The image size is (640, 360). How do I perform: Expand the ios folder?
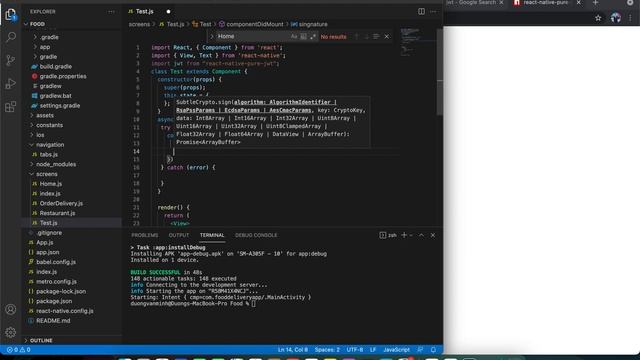pyautogui.click(x=40, y=135)
